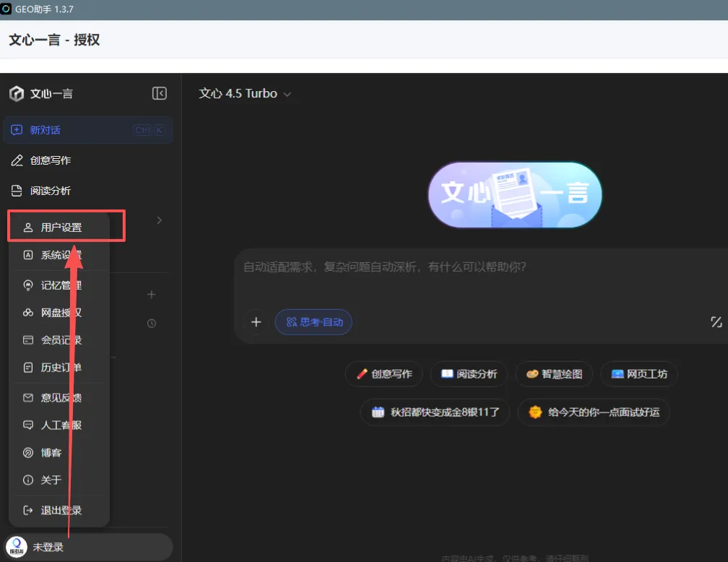Click the cloud-drive icon beside 网盘授权
Screen dimensions: 728x562
click(x=28, y=313)
